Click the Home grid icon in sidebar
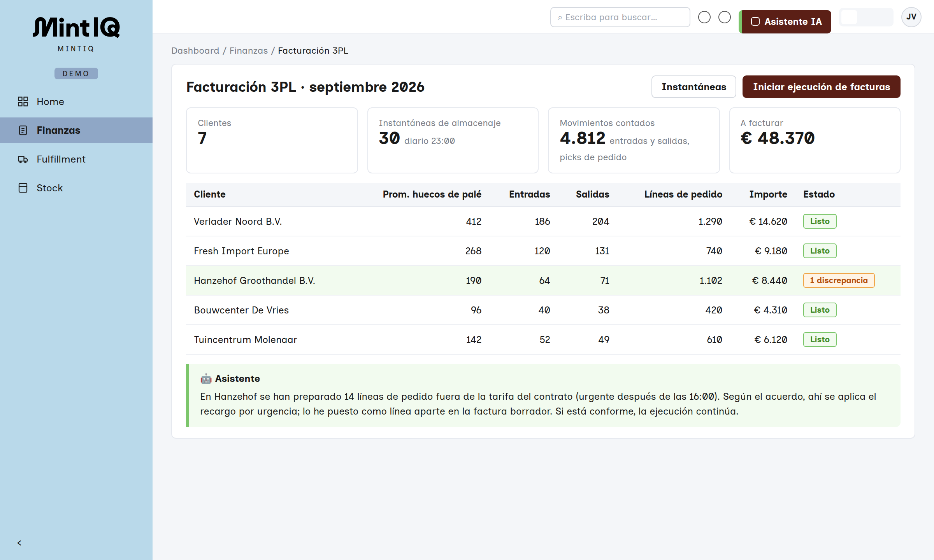The width and height of the screenshot is (934, 560). (x=23, y=101)
